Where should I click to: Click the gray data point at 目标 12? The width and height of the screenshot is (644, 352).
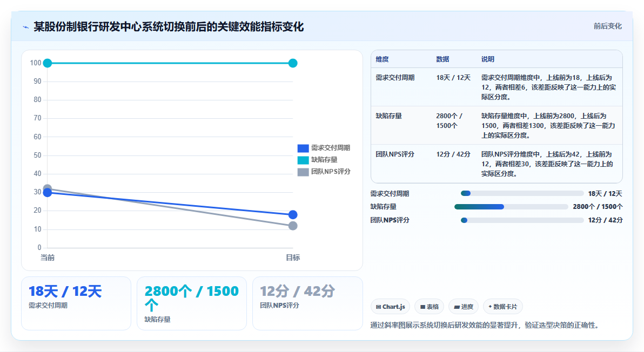pos(293,226)
